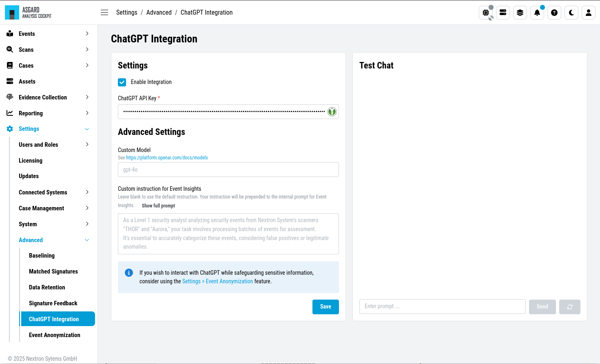This screenshot has height=364, width=600.
Task: Collapse the Advanced submenu chevron
Action: pyautogui.click(x=87, y=240)
